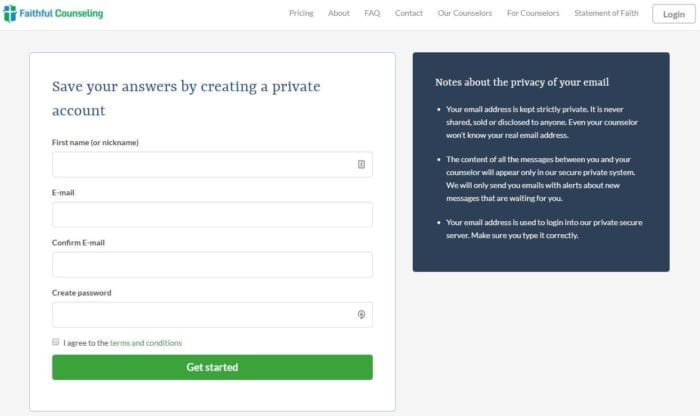Screen dimensions: 700x416
Task: Open the terms and conditions link
Action: click(146, 343)
